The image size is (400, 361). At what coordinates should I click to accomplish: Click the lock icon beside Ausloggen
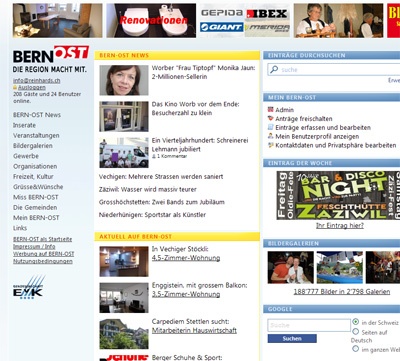(x=15, y=87)
